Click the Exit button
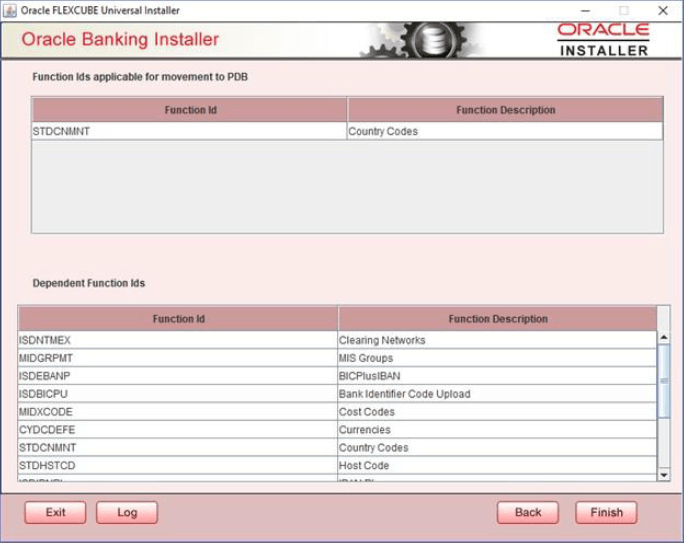This screenshot has width=684, height=543. coord(55,512)
